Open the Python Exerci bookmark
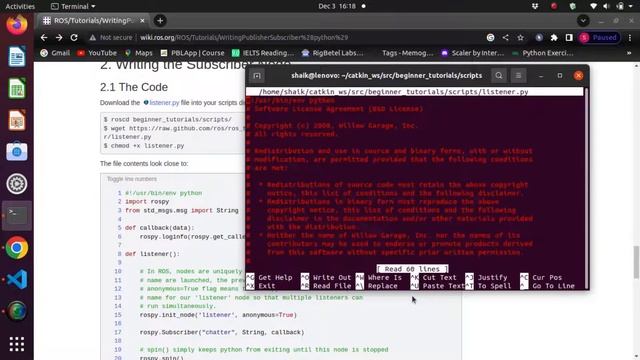Image resolution: width=640 pixels, height=360 pixels. [x=543, y=53]
